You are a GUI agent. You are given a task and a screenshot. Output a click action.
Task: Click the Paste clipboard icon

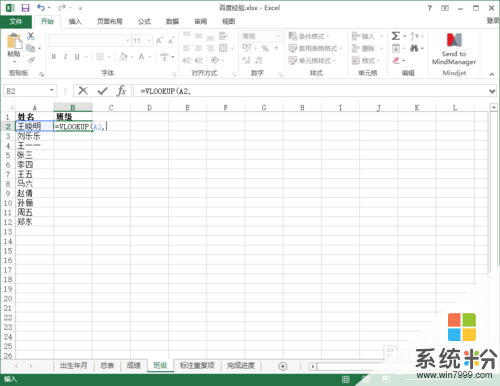coord(14,42)
